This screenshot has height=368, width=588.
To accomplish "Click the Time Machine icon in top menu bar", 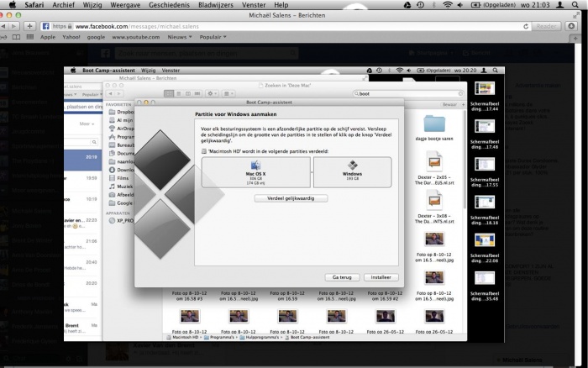I will click(x=420, y=5).
